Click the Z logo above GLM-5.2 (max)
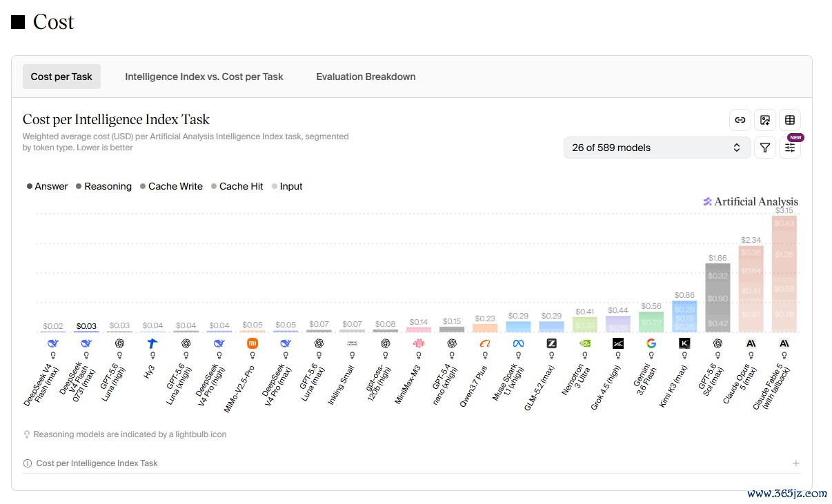 [x=551, y=343]
